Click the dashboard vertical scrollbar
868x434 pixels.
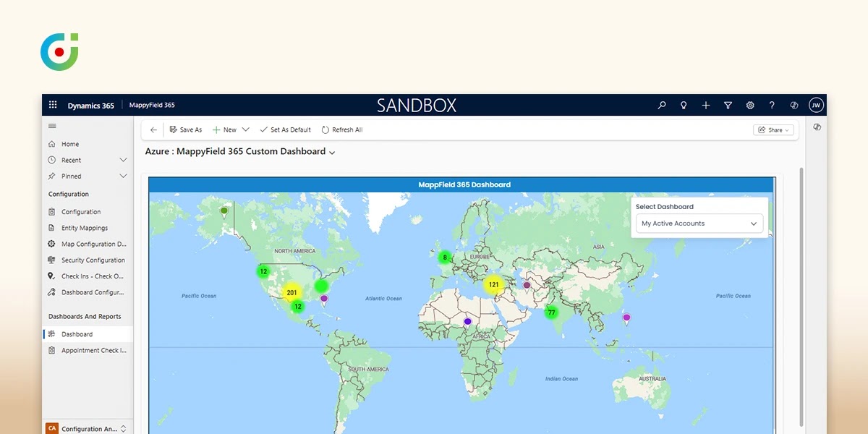click(x=801, y=289)
